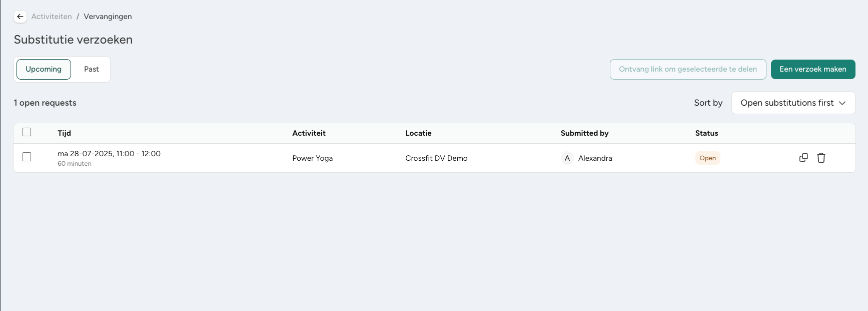Click the Een verzoek maken button
The height and width of the screenshot is (311, 868).
(x=812, y=69)
